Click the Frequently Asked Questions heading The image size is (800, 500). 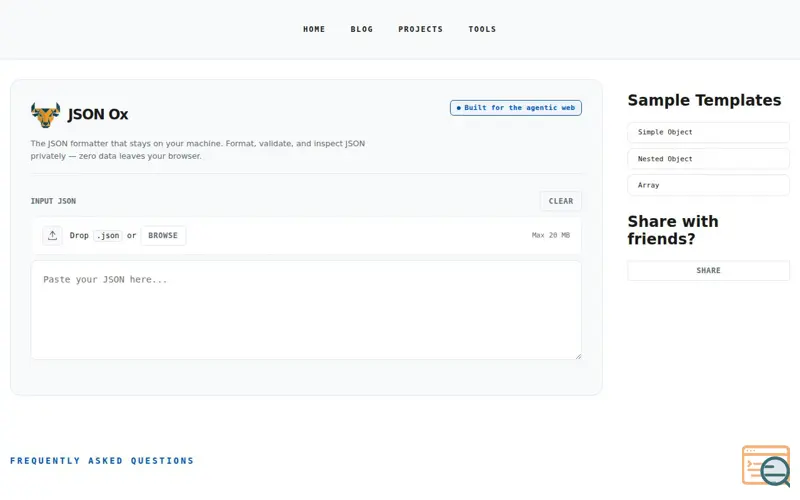point(102,461)
